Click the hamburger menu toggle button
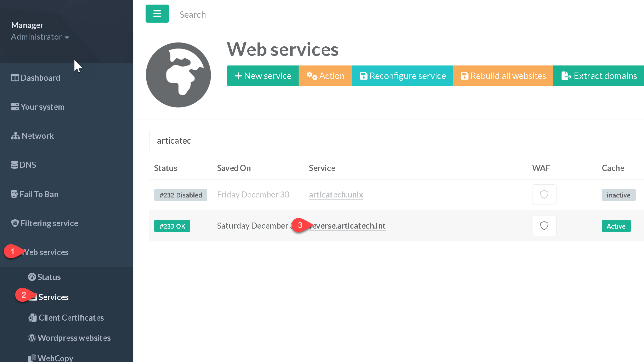The image size is (644, 362). (157, 14)
